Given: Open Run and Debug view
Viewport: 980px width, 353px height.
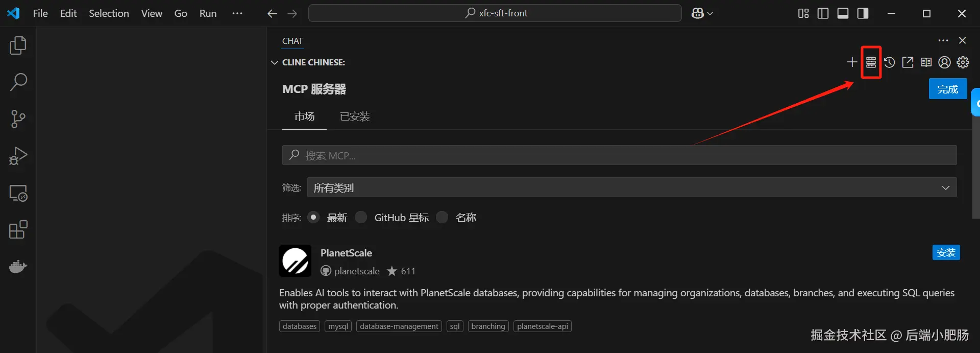Looking at the screenshot, I should (18, 156).
